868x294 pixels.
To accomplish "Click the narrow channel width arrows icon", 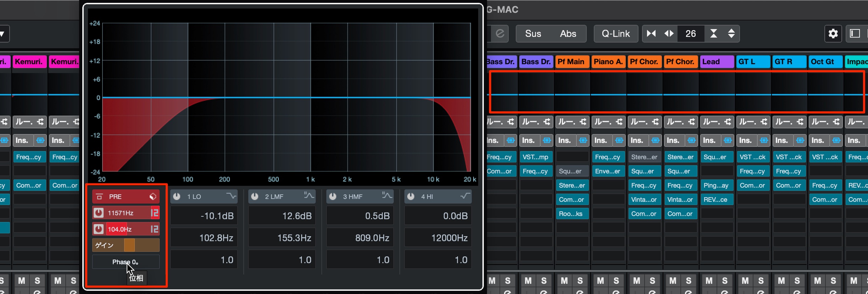I will point(651,34).
